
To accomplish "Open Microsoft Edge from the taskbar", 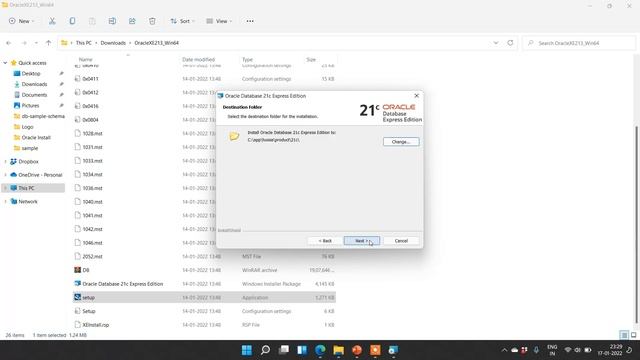I will 320,350.
